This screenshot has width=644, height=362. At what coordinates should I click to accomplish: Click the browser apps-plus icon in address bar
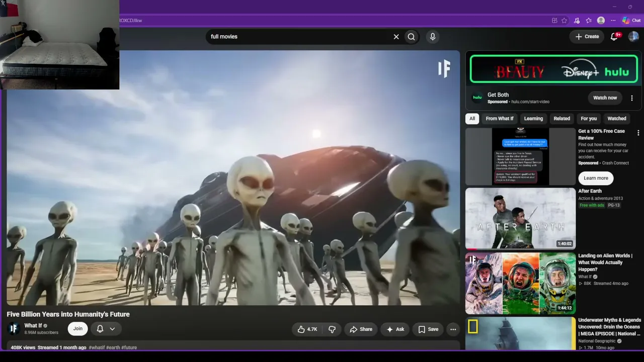pos(554,21)
